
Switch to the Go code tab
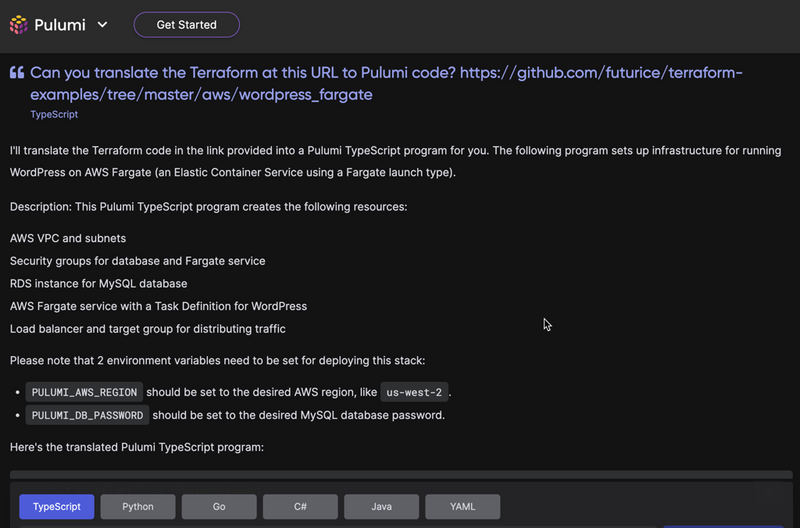219,507
